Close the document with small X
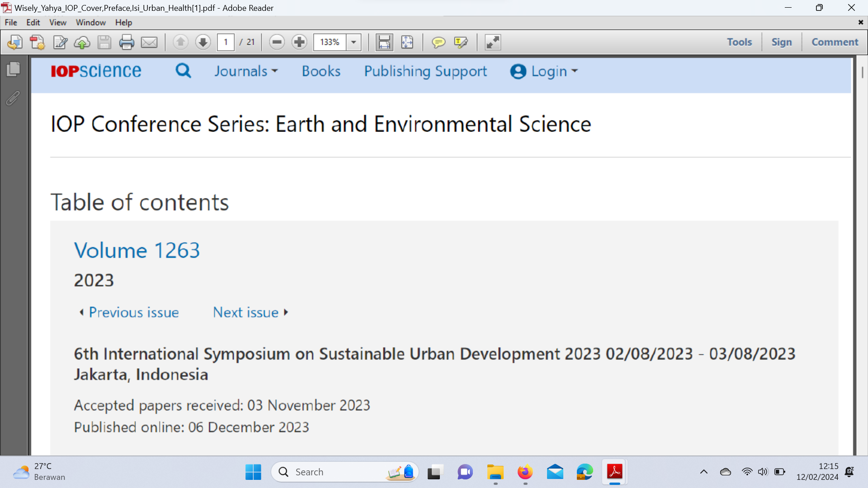The width and height of the screenshot is (868, 488). pyautogui.click(x=860, y=22)
